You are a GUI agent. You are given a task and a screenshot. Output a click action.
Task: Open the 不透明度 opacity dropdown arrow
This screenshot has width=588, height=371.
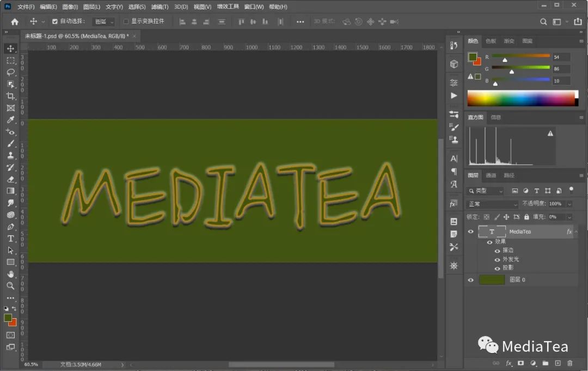(x=569, y=204)
